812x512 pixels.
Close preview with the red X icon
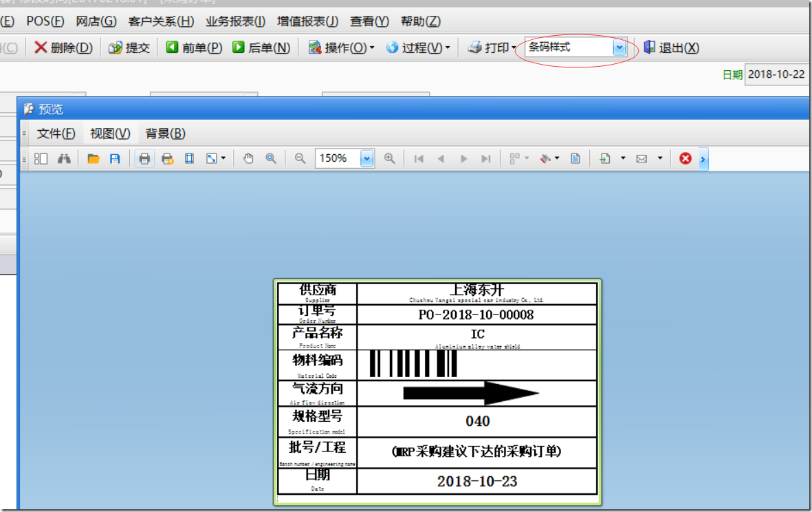(685, 158)
